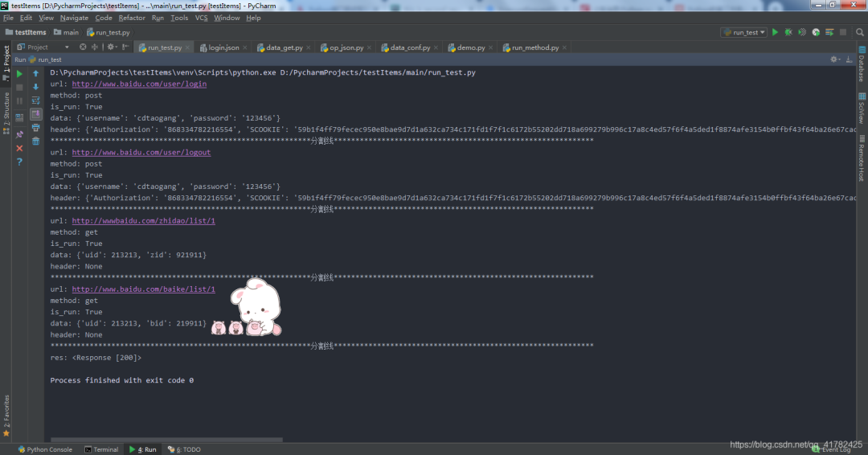
Task: Hide the Run tool window
Action: 850,59
